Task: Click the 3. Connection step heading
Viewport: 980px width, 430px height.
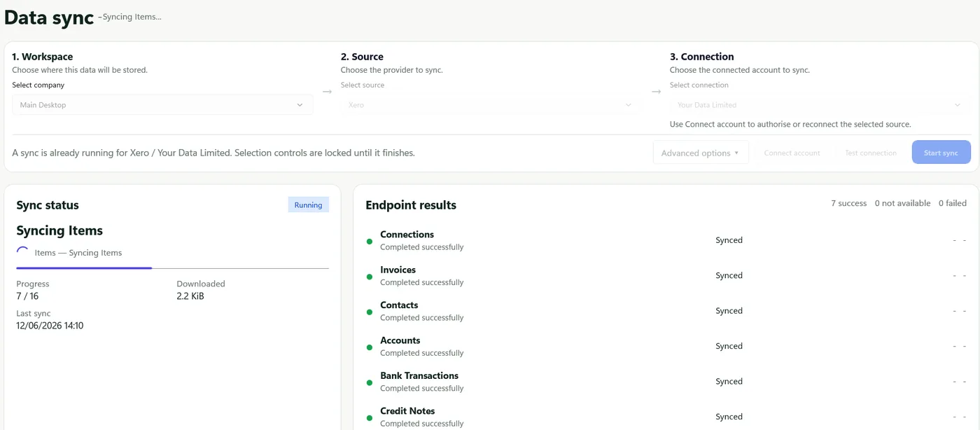Action: 701,57
